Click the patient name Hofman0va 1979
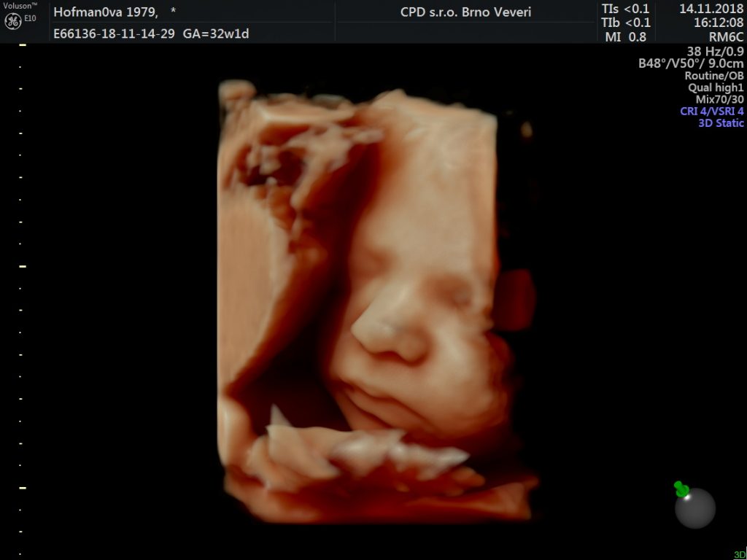 [106, 12]
